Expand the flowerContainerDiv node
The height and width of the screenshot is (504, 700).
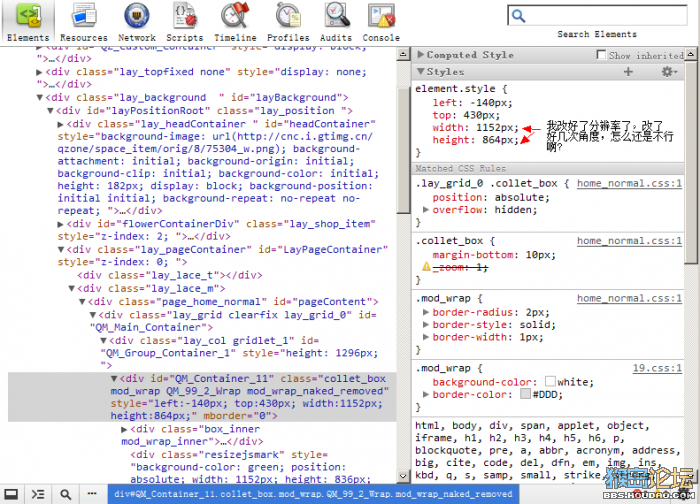[x=61, y=224]
